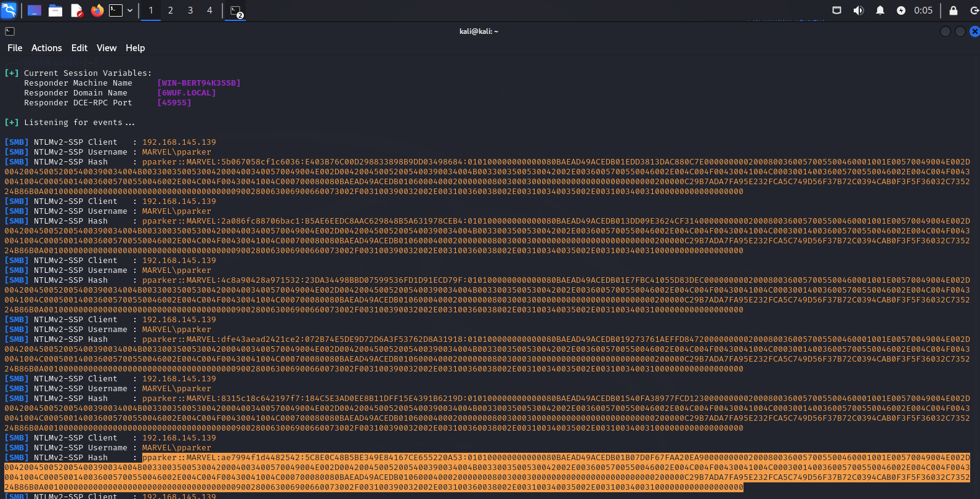The width and height of the screenshot is (980, 499).
Task: Open the wired network connection icon
Action: (x=836, y=10)
